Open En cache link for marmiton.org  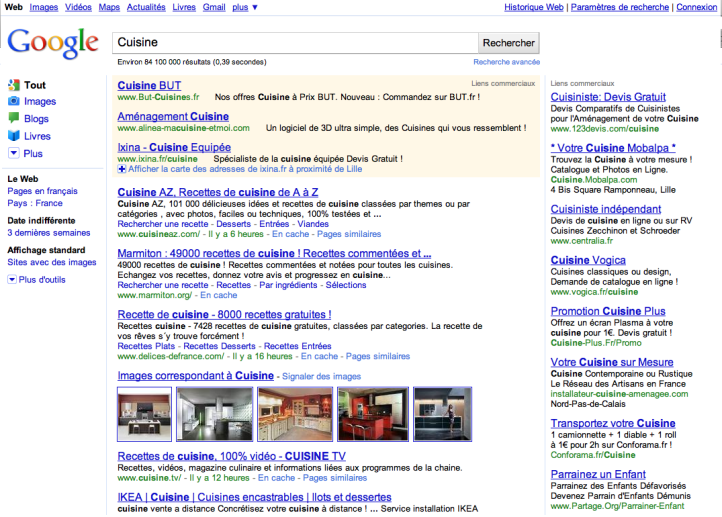219,295
